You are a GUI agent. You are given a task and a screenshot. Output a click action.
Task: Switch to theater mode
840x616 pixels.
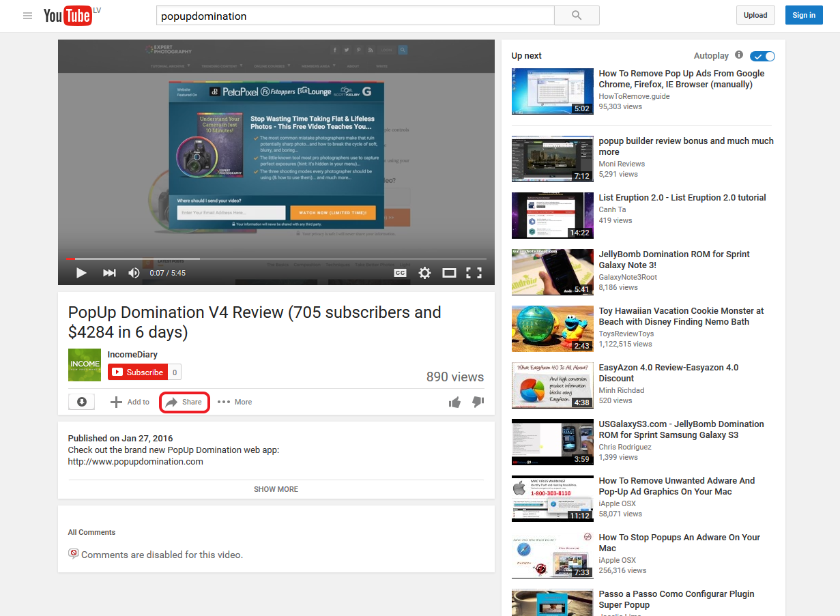(449, 273)
